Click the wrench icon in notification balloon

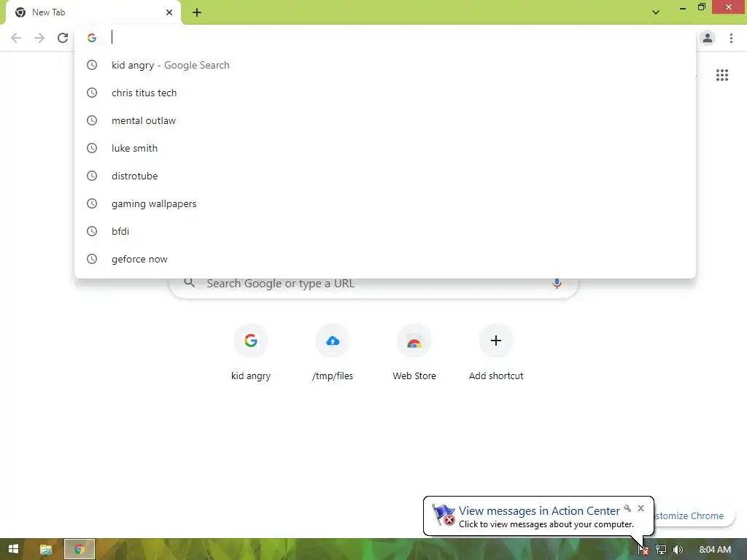(x=627, y=508)
